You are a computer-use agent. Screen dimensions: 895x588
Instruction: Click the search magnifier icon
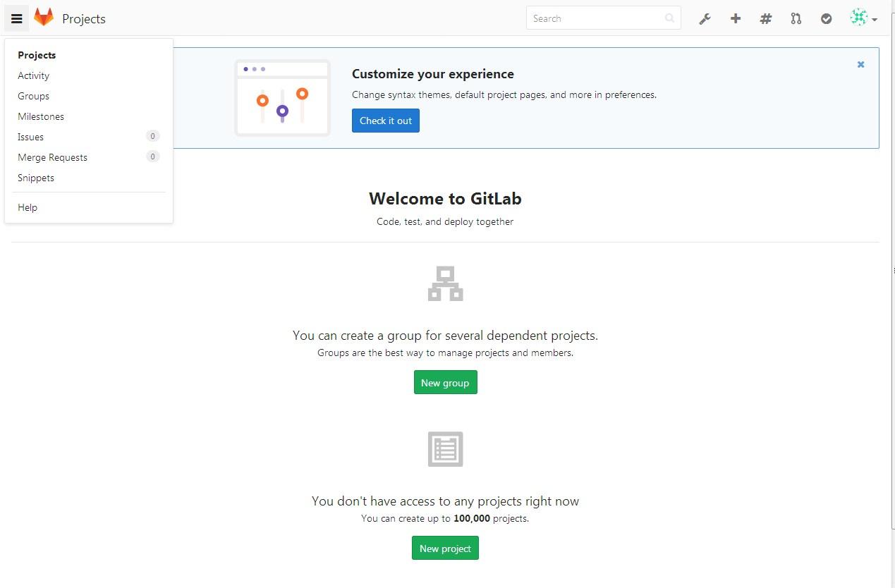[x=669, y=18]
